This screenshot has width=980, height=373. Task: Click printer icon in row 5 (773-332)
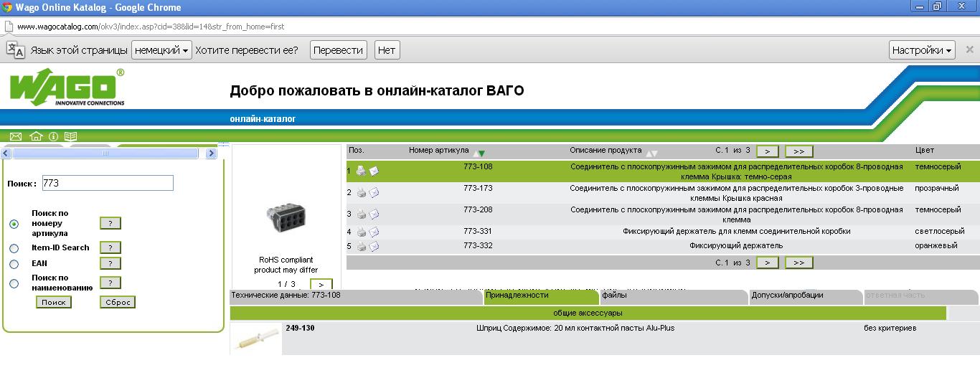(x=361, y=246)
